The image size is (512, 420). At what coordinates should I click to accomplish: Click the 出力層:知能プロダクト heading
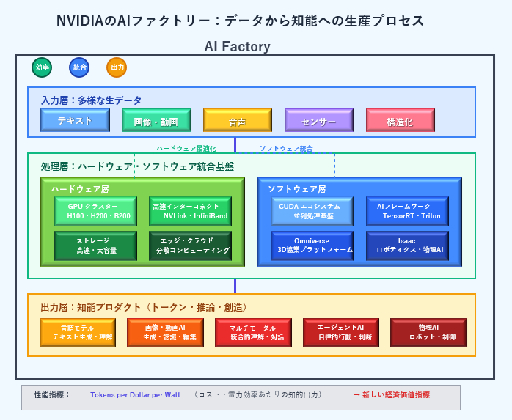tap(144, 307)
